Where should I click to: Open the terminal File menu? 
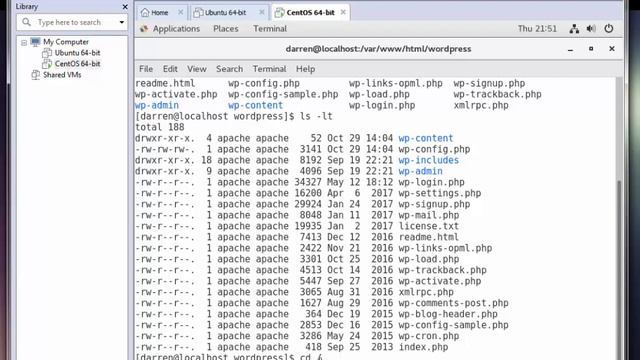[x=146, y=69]
